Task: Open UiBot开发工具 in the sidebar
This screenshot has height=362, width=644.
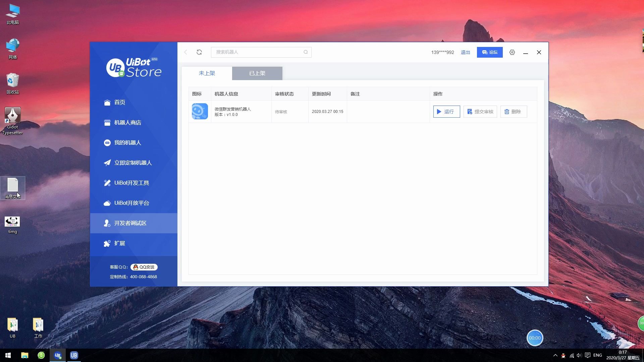Action: [131, 183]
